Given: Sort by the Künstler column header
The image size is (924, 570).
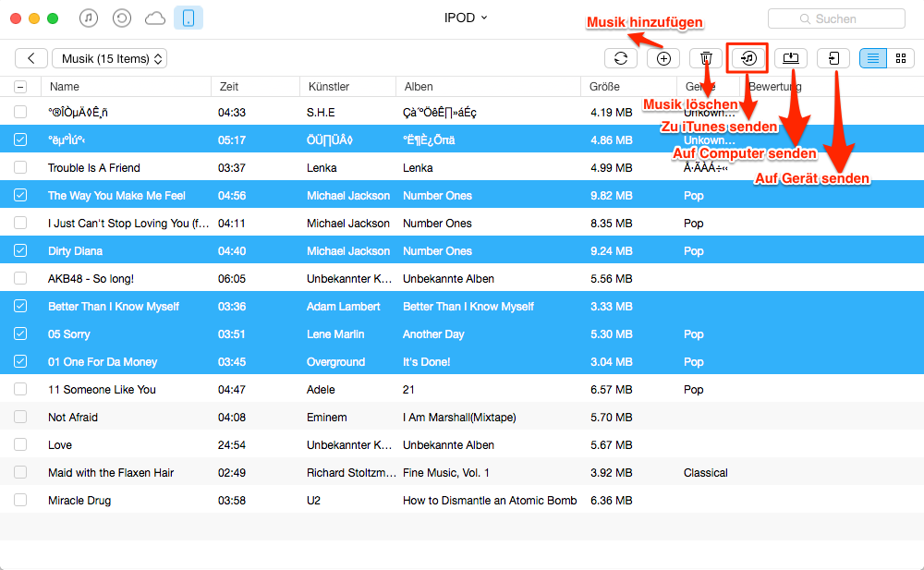Looking at the screenshot, I should click(x=329, y=87).
